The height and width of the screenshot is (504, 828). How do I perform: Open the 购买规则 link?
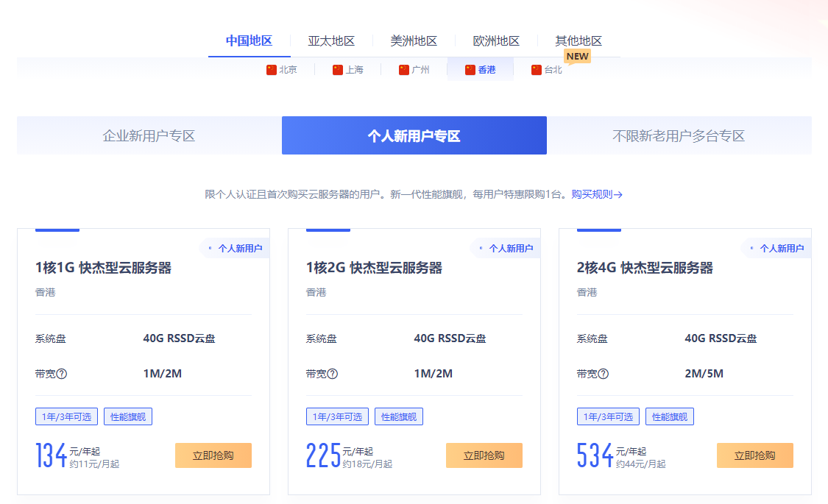(x=597, y=195)
